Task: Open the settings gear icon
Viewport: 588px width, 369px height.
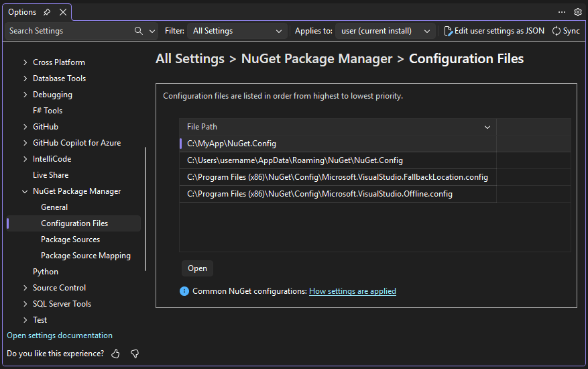Action: point(578,12)
